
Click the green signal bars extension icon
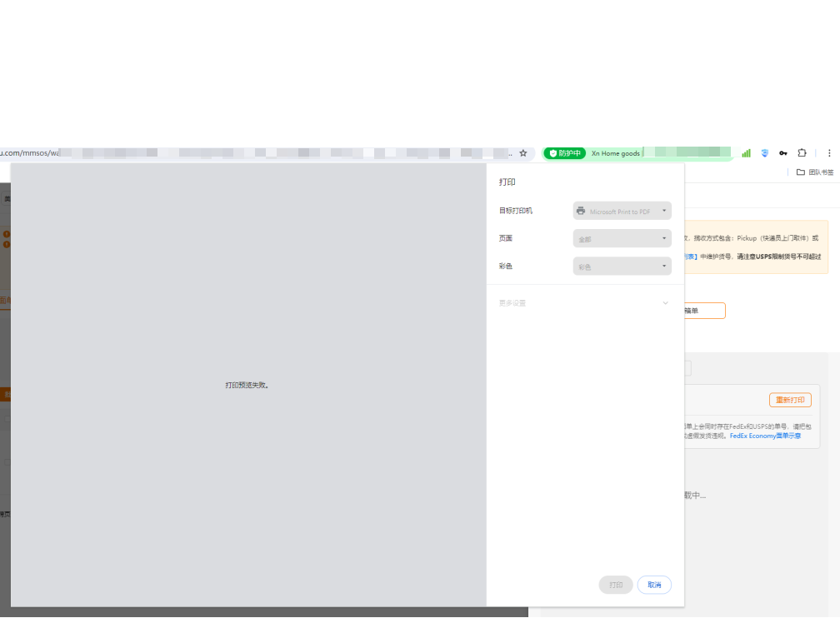coord(746,153)
